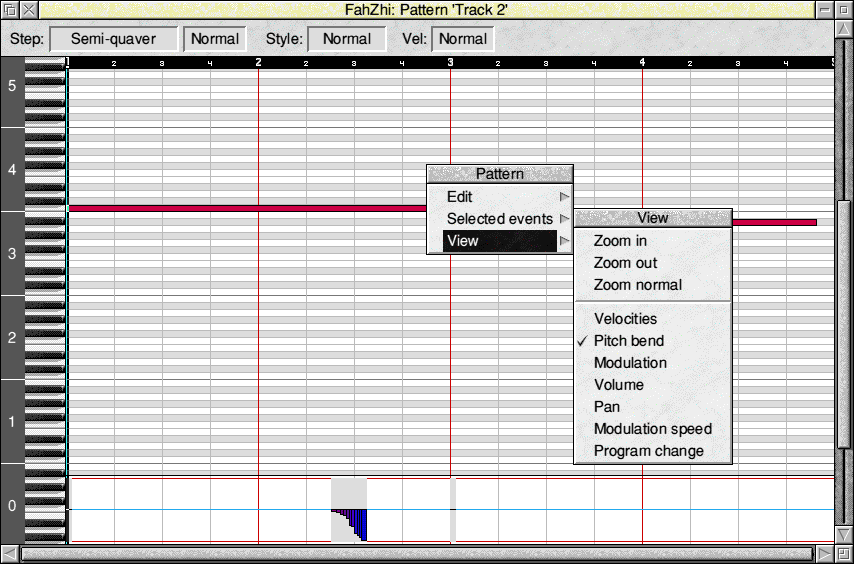Image resolution: width=854 pixels, height=564 pixels.
Task: Open the Semi-quaver step selector
Action: coord(113,40)
